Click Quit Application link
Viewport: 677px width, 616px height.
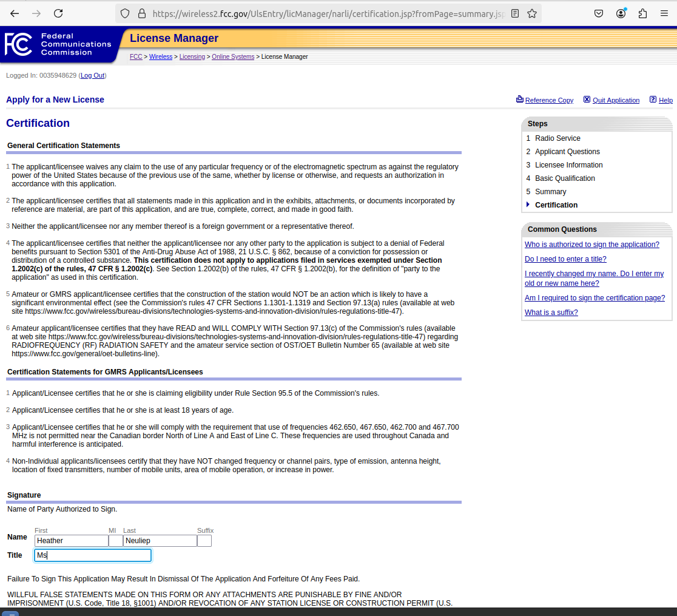coord(615,100)
